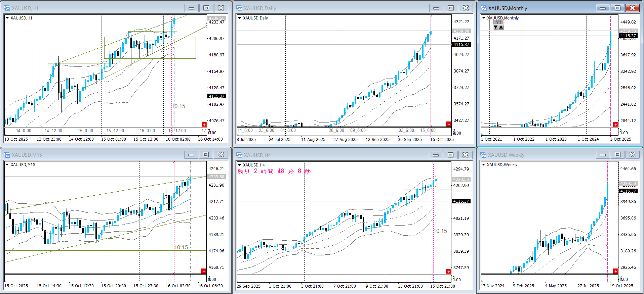Click the red plus icon in Monthly chart

click(615, 125)
